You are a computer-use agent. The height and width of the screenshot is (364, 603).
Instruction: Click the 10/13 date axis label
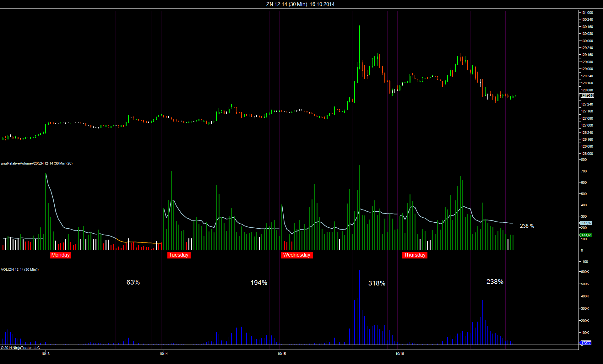click(46, 354)
